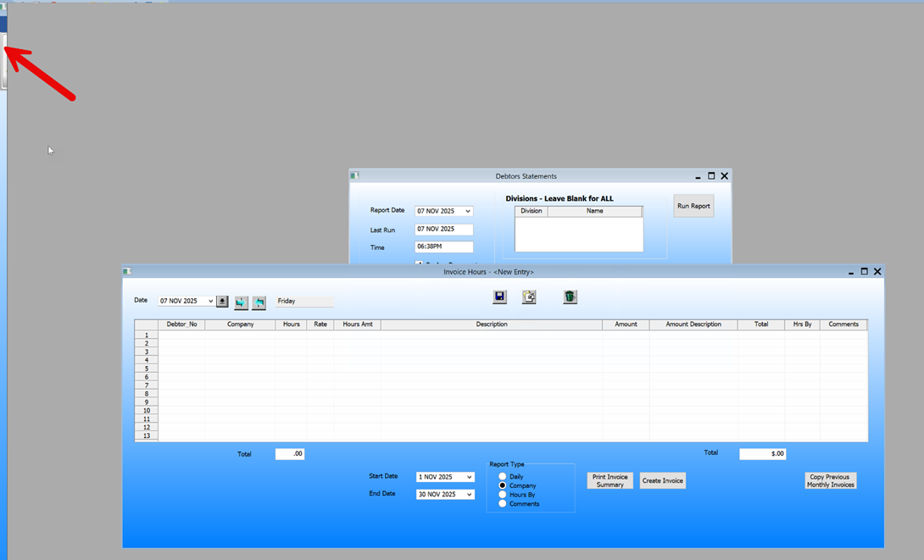This screenshot has width=924, height=560.
Task: Go to previous date with left arrow icon
Action: pos(259,302)
